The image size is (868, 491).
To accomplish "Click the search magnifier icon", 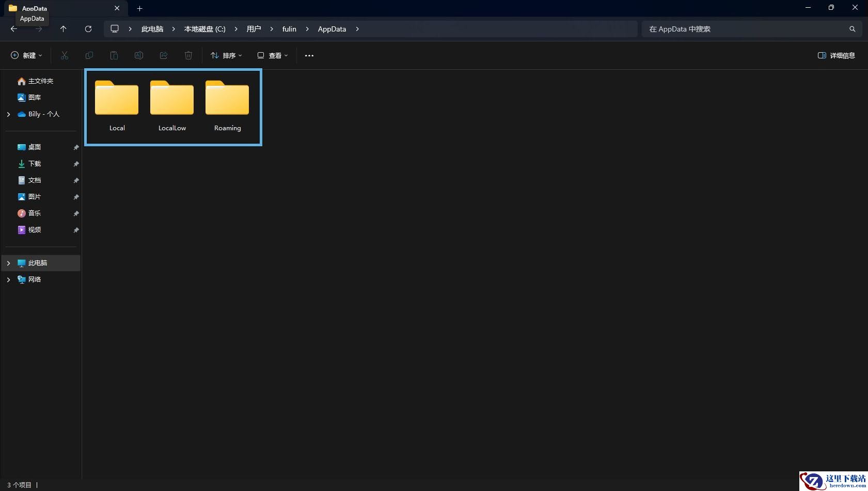I will click(853, 29).
